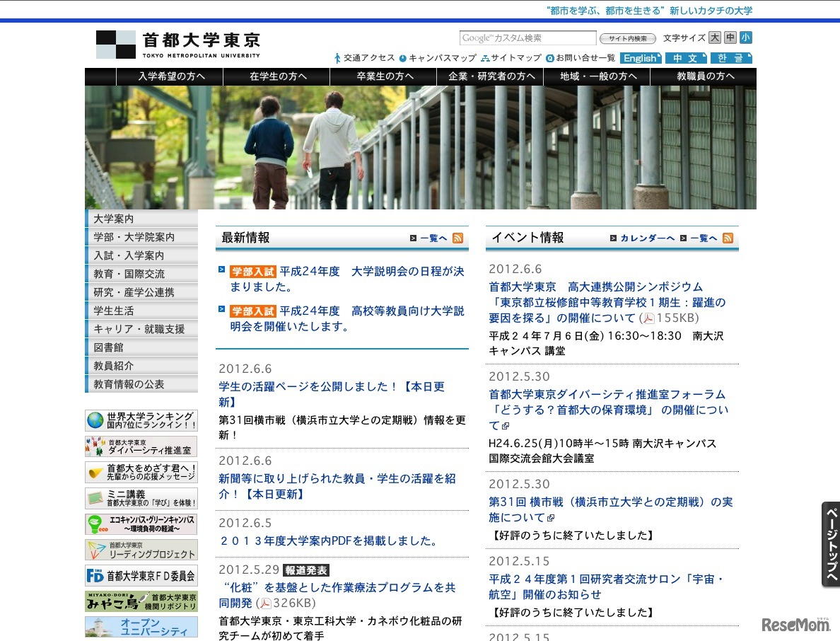This screenshot has width=840, height=641.
Task: Open リーディングプロジェクト banner
Action: click(141, 550)
